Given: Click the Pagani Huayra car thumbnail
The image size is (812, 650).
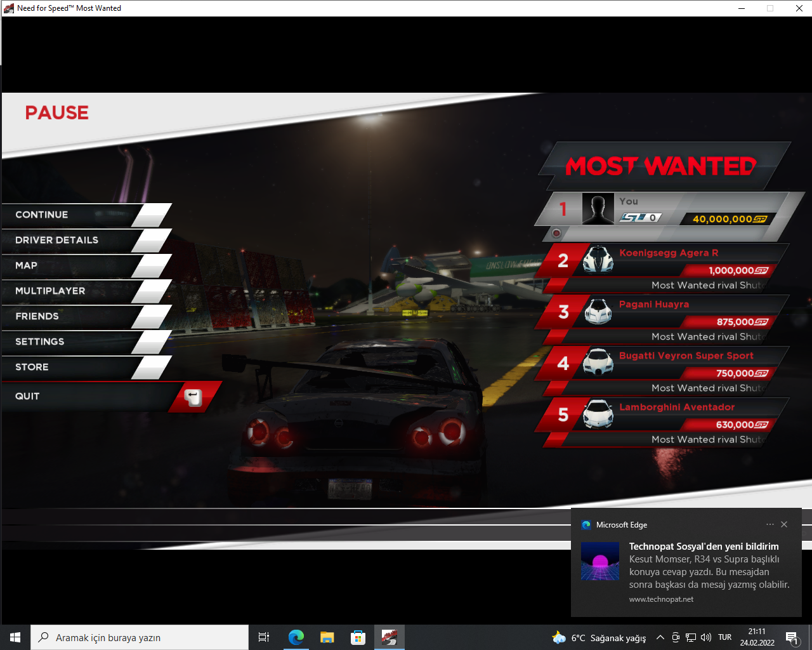Looking at the screenshot, I should click(x=598, y=312).
